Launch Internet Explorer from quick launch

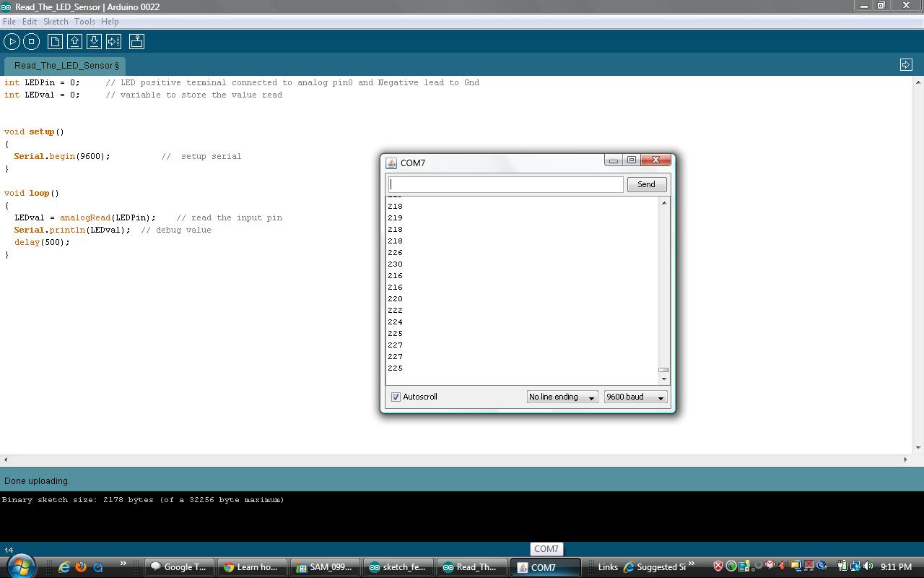[x=64, y=567]
